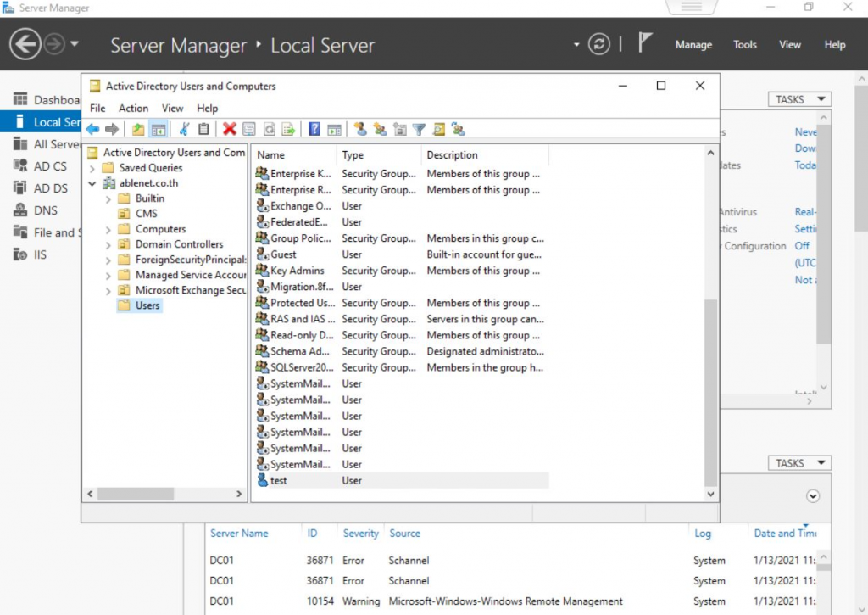Click the red Delete icon in toolbar
Screen dimensions: 868x615
click(229, 130)
